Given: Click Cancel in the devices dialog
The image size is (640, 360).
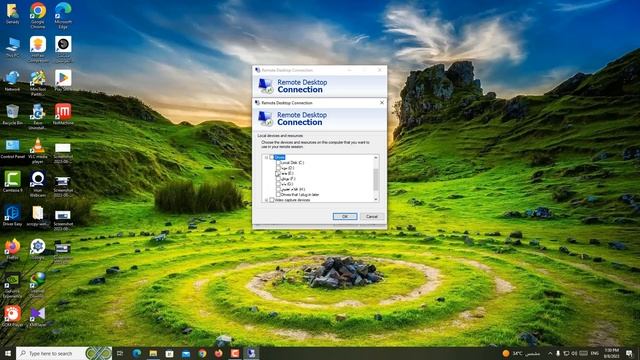Looking at the screenshot, I should (372, 216).
